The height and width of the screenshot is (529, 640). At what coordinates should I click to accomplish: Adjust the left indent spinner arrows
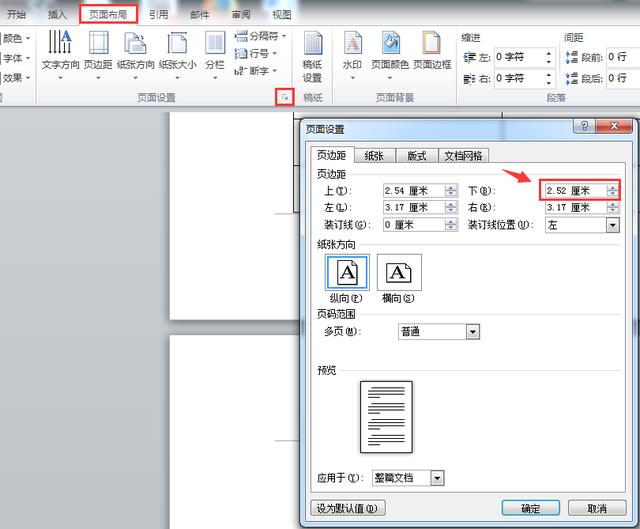tap(549, 57)
